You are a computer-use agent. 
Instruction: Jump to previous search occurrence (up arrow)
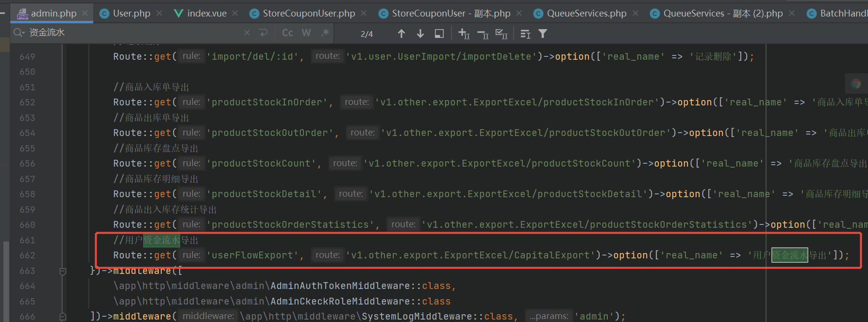(x=401, y=34)
